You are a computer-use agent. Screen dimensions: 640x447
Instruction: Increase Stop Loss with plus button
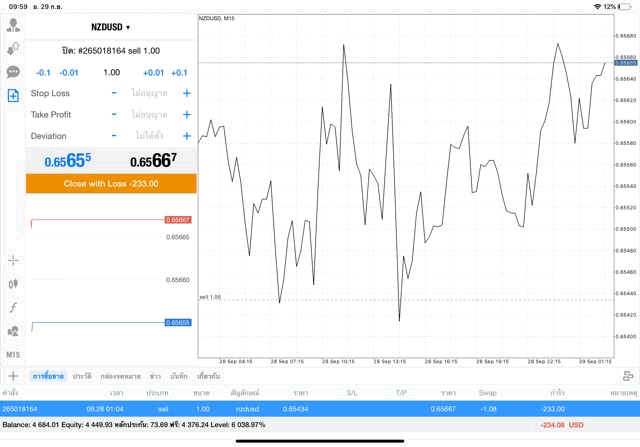coord(186,93)
